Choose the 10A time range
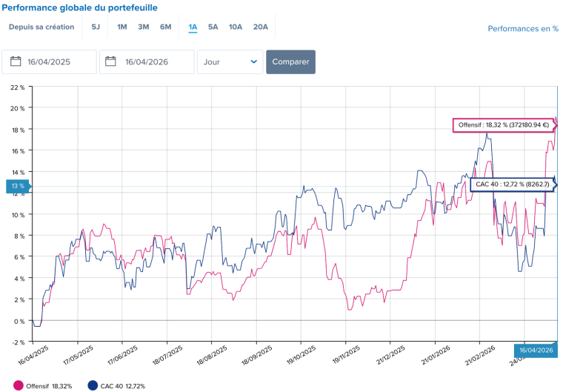Viewport: 563px width, 392px height. 236,27
